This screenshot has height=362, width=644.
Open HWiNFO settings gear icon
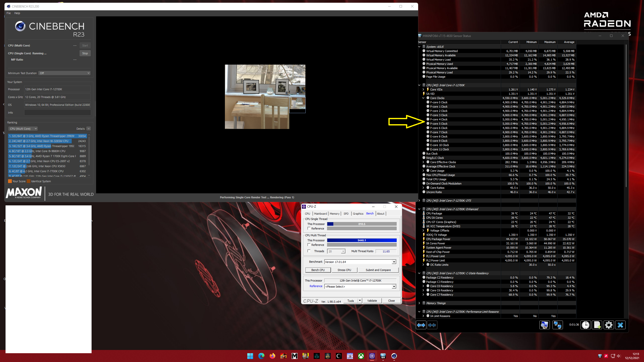coord(609,325)
